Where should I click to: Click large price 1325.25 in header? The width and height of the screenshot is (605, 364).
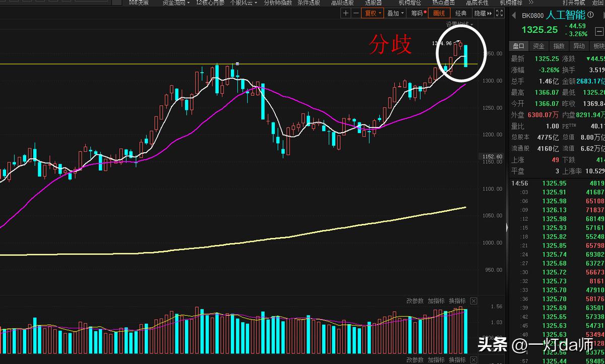pyautogui.click(x=540, y=30)
